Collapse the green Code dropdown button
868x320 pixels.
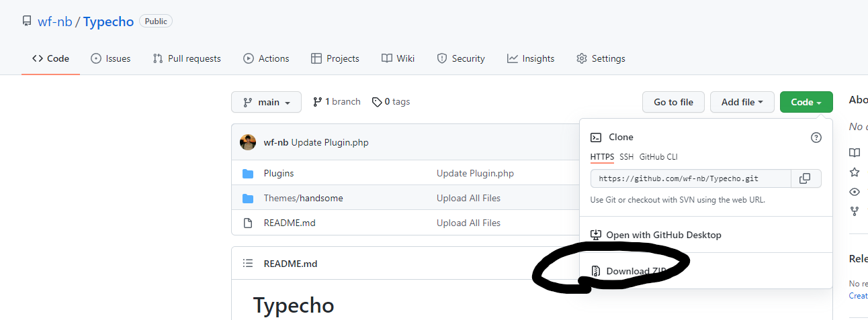(806, 102)
